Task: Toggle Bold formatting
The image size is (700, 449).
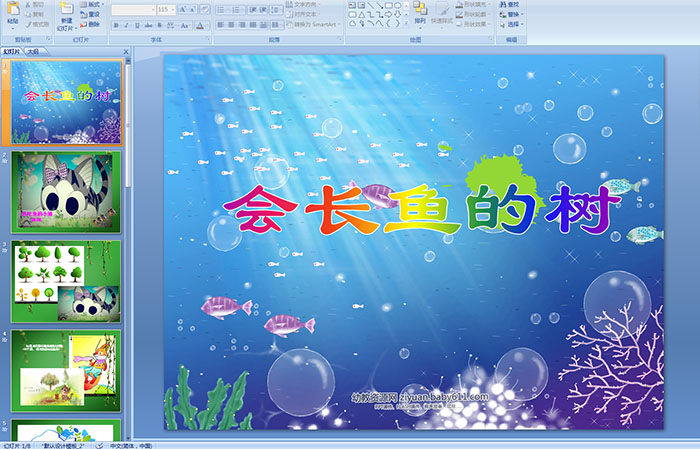Action: 116,25
